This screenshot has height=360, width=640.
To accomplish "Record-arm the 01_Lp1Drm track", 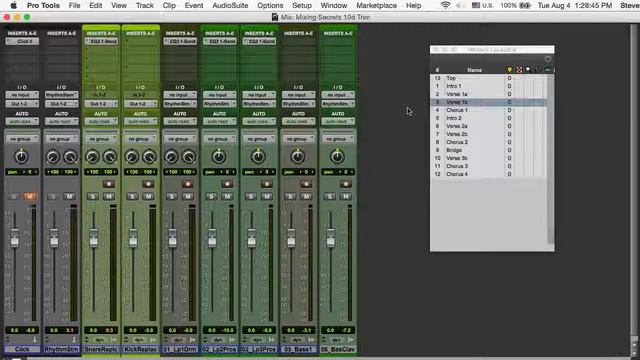I will coord(188,184).
